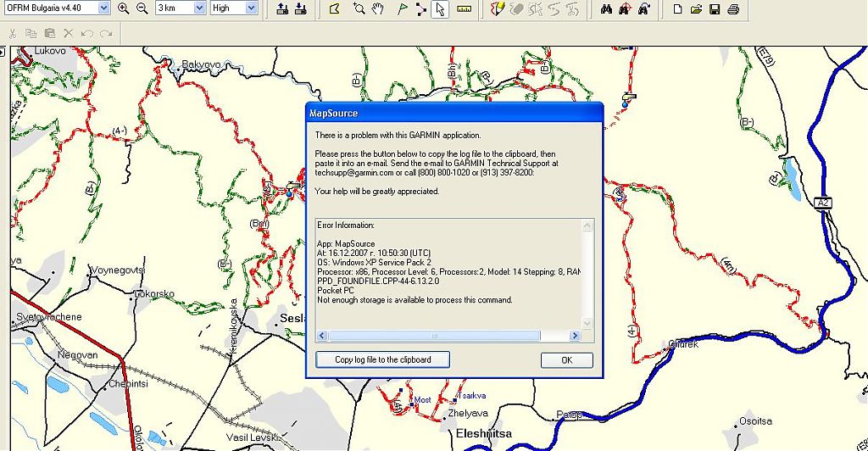Open the OFRM Bulgaria v4.40 map product dropdown
Viewport: 868px width, 451px height.
[103, 8]
